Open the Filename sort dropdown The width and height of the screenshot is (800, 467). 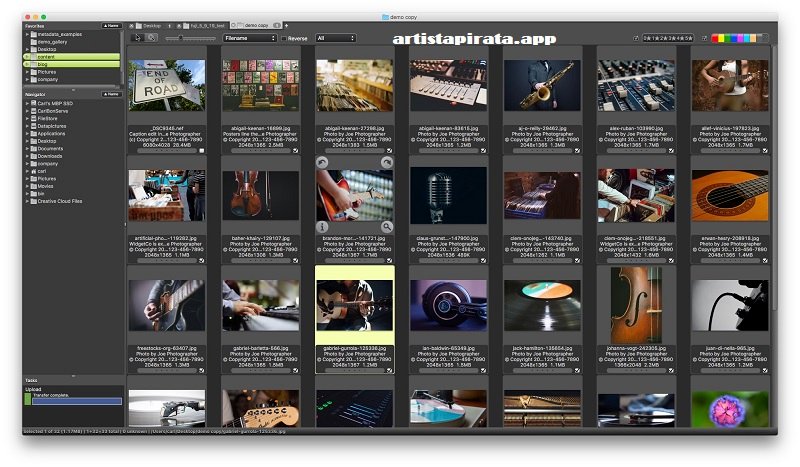[250, 38]
